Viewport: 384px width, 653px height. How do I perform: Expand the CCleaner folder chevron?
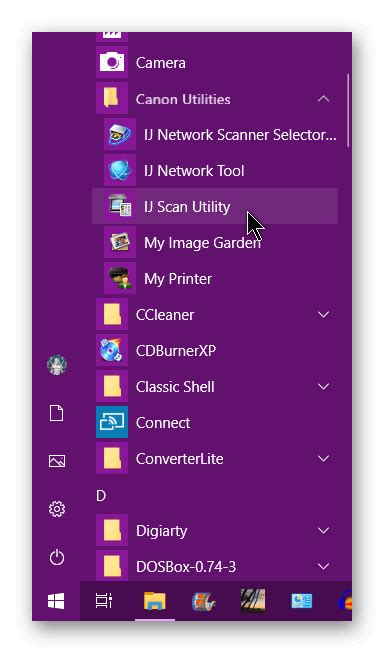coord(324,315)
